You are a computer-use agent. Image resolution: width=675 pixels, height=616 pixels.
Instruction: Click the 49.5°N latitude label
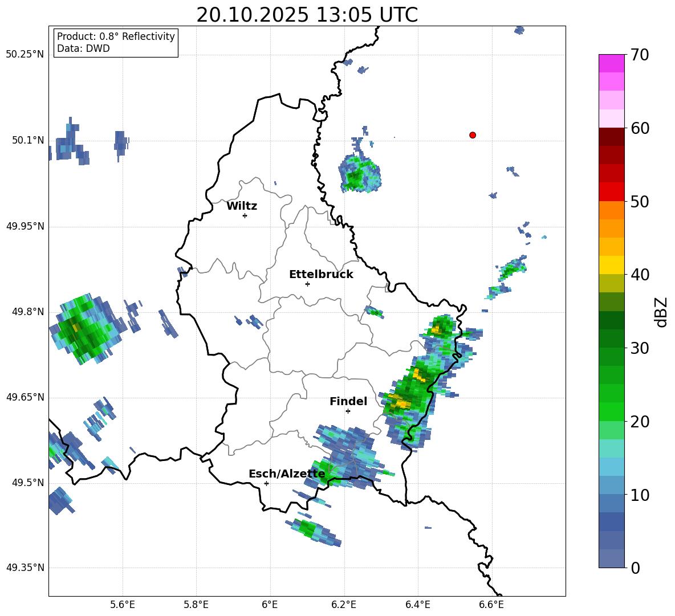point(29,483)
